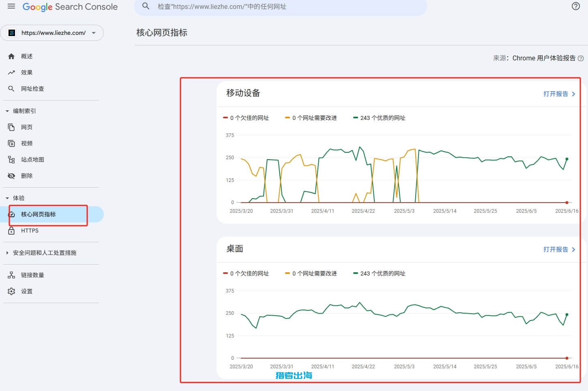Click the green endpoint dot on 移动设备 chart
This screenshot has width=588, height=391.
click(x=567, y=159)
